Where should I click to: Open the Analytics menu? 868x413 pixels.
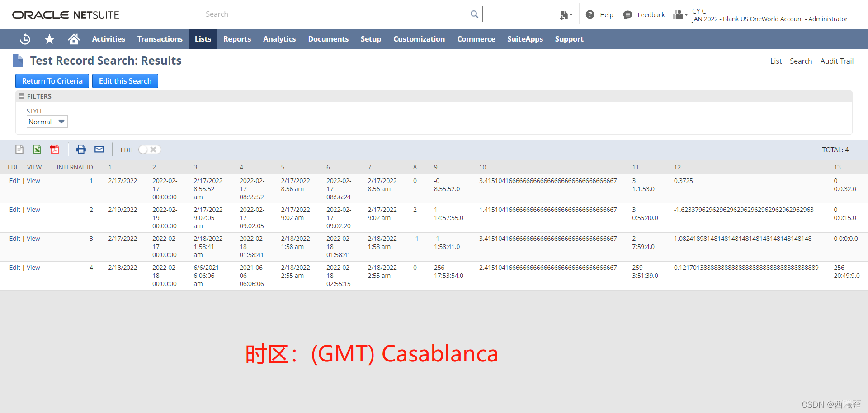(x=279, y=39)
